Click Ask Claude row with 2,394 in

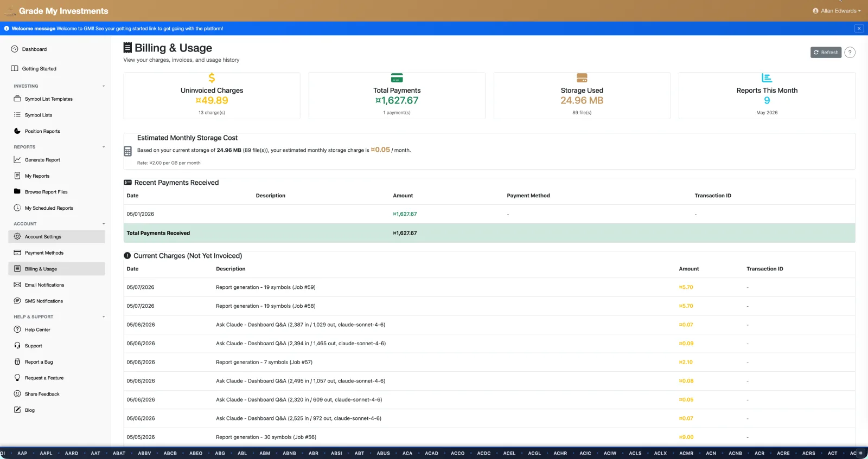[489, 344]
